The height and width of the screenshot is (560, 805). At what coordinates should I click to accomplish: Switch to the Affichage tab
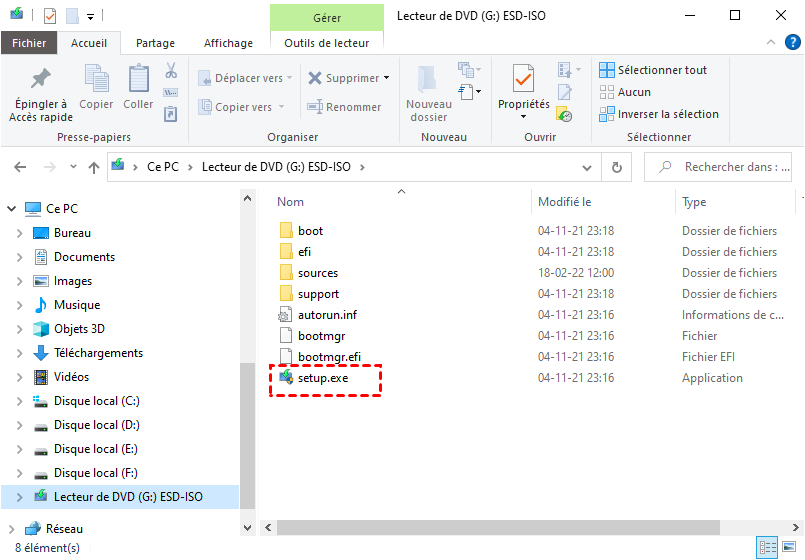tap(228, 43)
